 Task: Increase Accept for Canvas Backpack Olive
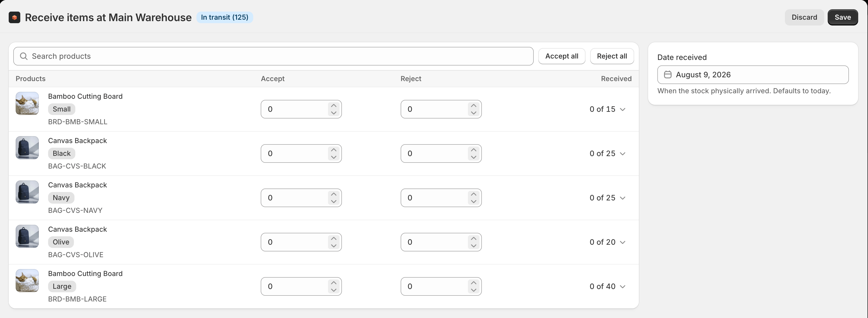pos(333,239)
